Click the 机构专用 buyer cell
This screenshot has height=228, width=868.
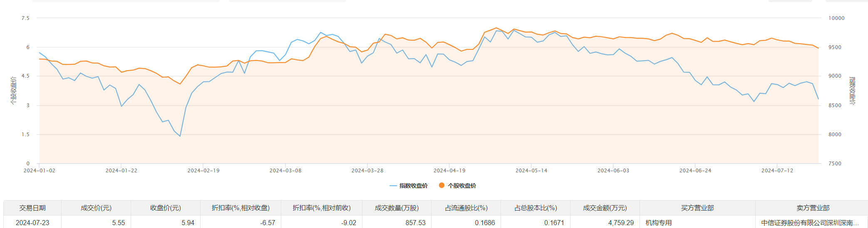tap(659, 223)
